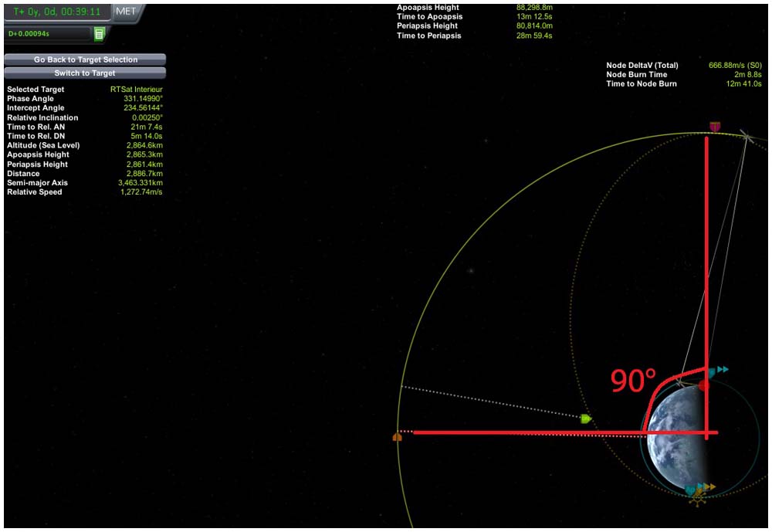Click the Phase Angle label

(x=30, y=99)
